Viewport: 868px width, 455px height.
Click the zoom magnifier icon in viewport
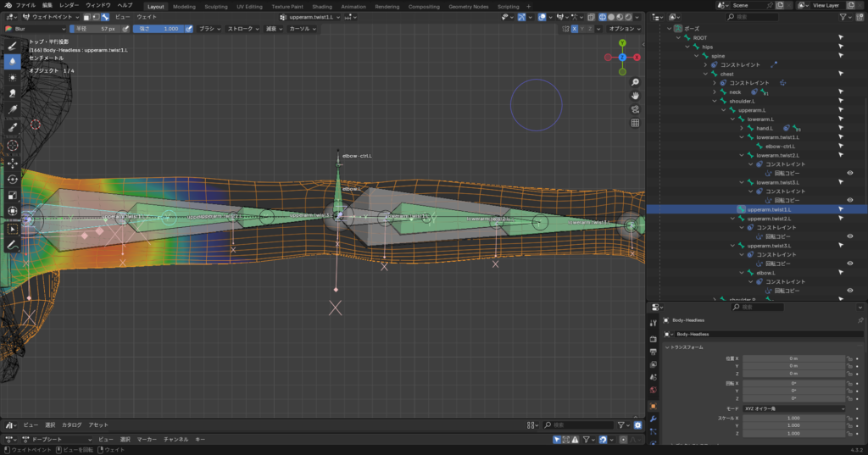635,82
